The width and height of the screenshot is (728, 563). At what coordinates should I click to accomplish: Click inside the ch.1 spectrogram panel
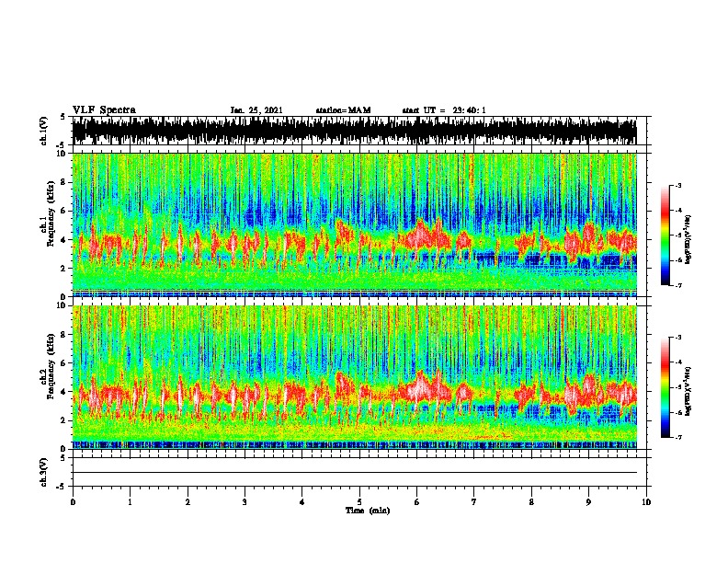[354, 224]
